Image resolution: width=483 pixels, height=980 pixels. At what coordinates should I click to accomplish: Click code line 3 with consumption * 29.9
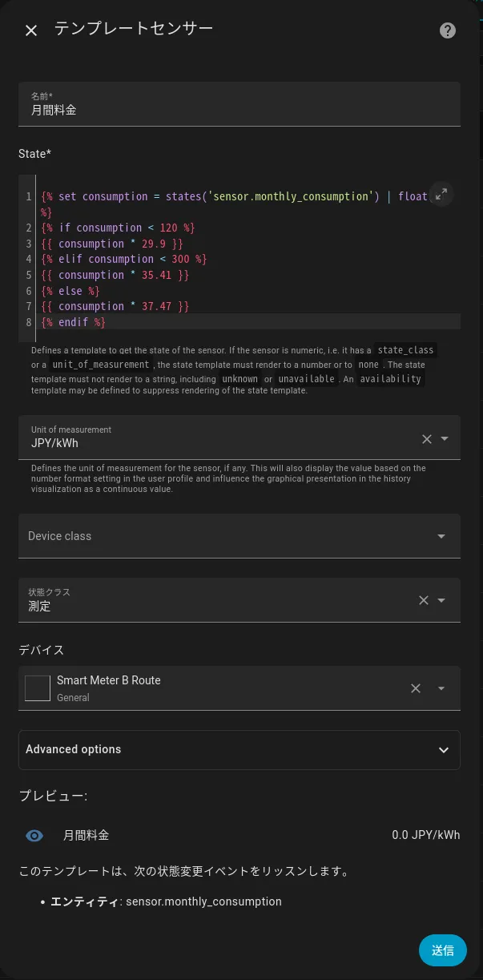tap(112, 244)
